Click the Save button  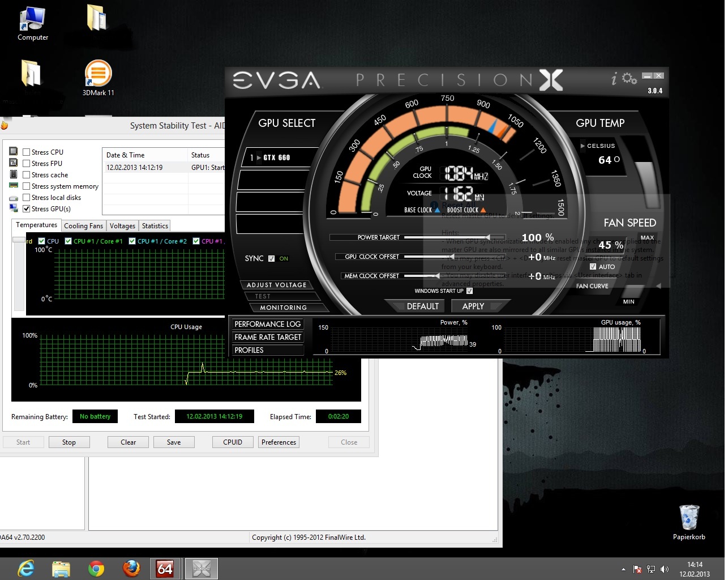174,442
